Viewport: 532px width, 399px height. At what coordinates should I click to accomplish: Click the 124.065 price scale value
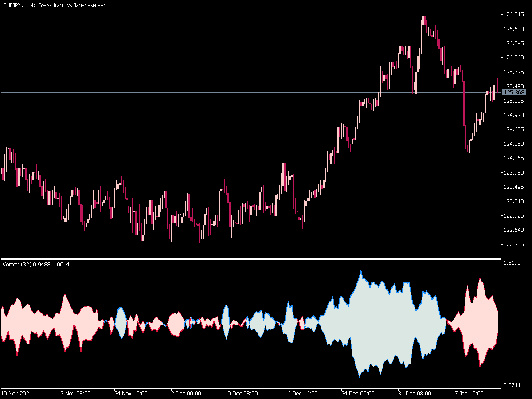pyautogui.click(x=514, y=158)
